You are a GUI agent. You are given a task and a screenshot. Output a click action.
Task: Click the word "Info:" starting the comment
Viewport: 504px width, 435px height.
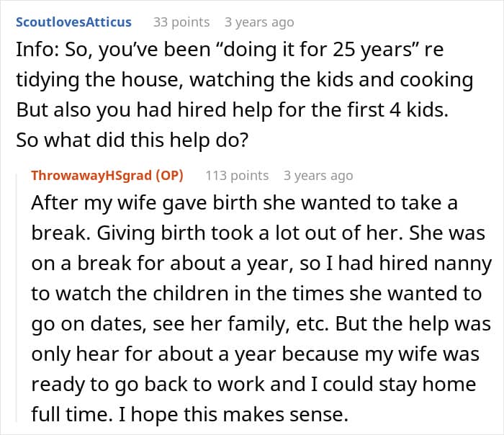point(34,50)
